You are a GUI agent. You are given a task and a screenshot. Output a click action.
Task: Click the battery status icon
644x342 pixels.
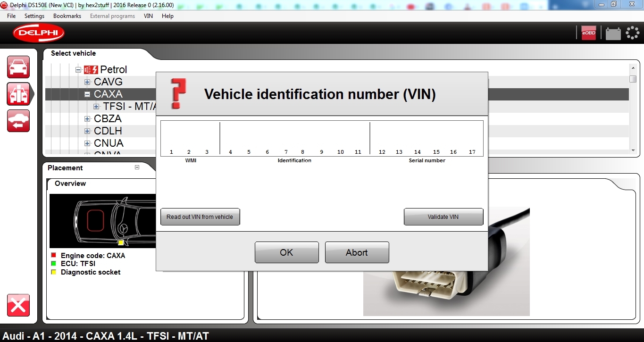click(x=613, y=33)
